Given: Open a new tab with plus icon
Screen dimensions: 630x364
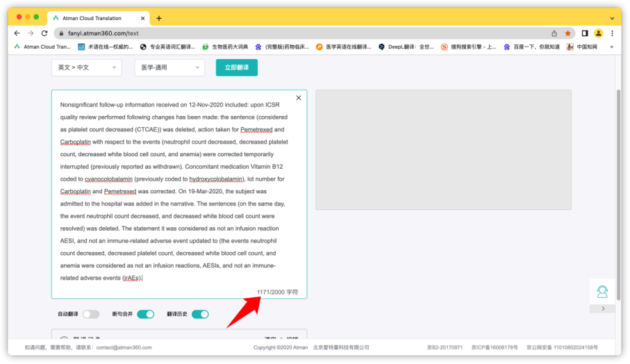Looking at the screenshot, I should tap(159, 18).
